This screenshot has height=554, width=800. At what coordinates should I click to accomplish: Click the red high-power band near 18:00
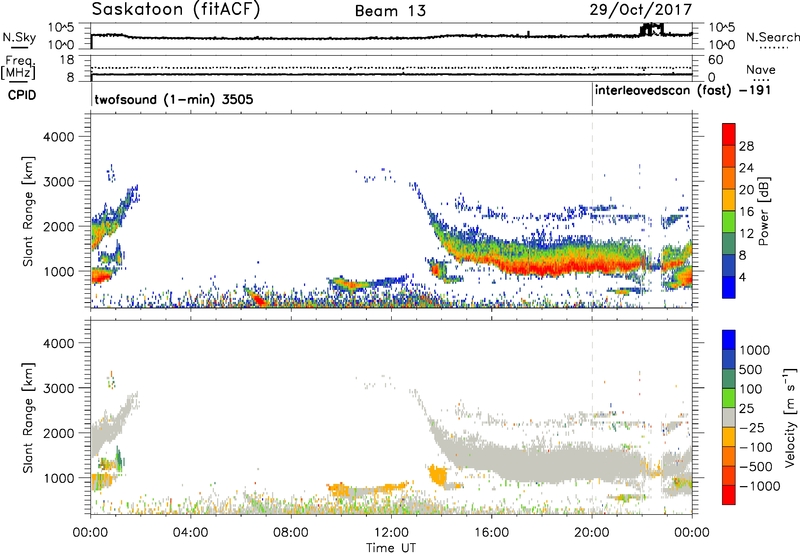tap(542, 266)
